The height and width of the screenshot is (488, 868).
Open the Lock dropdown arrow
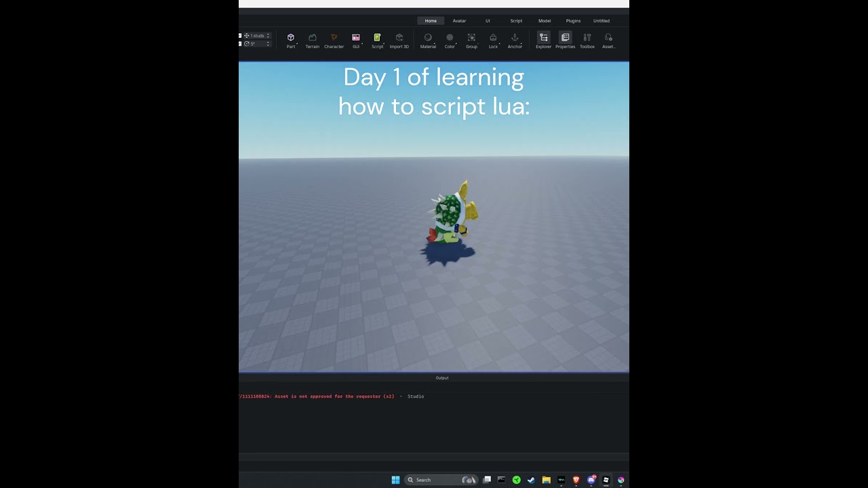(498, 44)
